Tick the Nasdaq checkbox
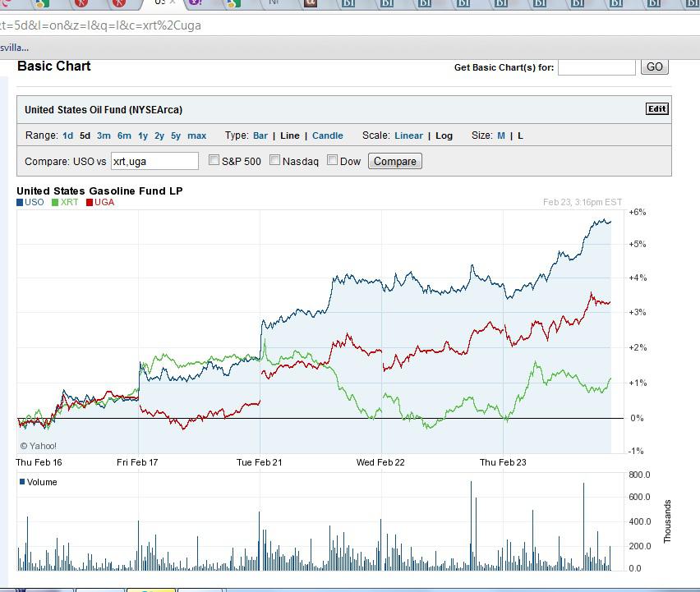 tap(275, 160)
